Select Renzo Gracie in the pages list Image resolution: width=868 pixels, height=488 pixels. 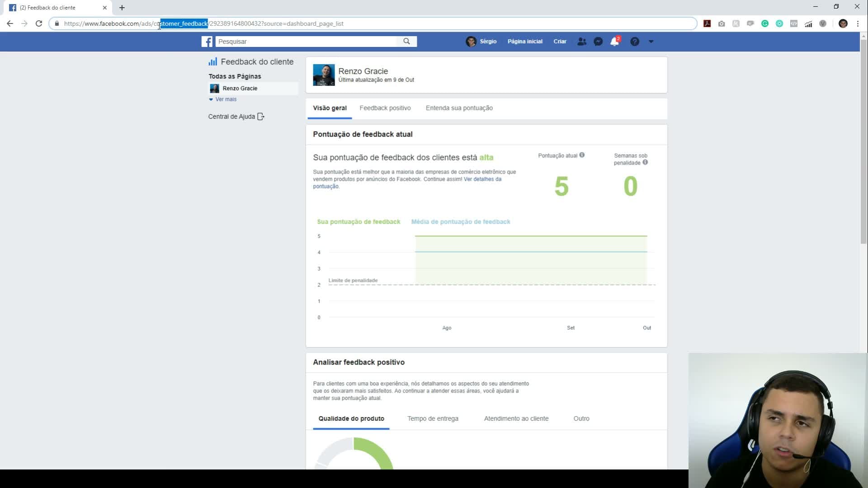click(253, 89)
